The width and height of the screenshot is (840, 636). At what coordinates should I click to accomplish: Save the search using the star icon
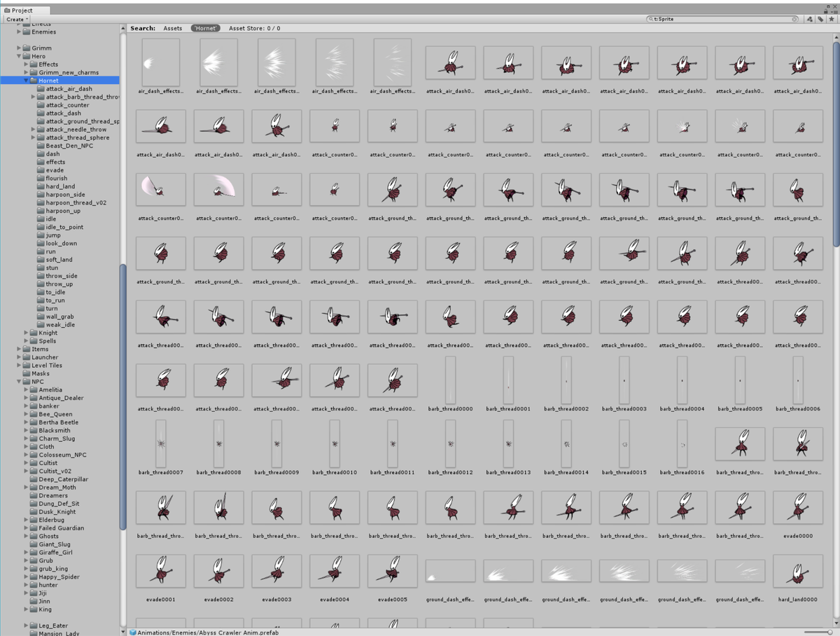point(832,19)
